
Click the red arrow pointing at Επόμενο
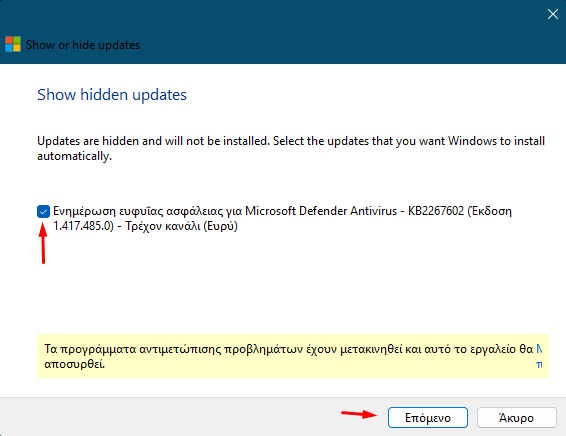pos(359,414)
